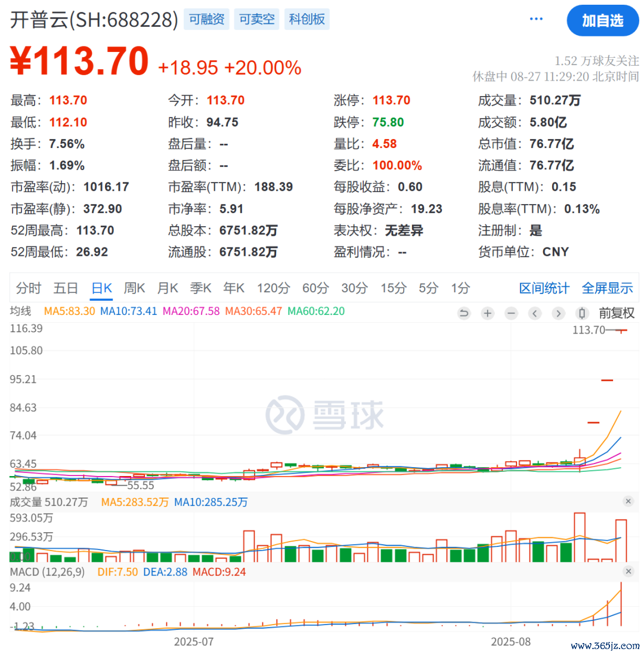Open the three-dot more options menu
The height and width of the screenshot is (655, 644).
(536, 19)
